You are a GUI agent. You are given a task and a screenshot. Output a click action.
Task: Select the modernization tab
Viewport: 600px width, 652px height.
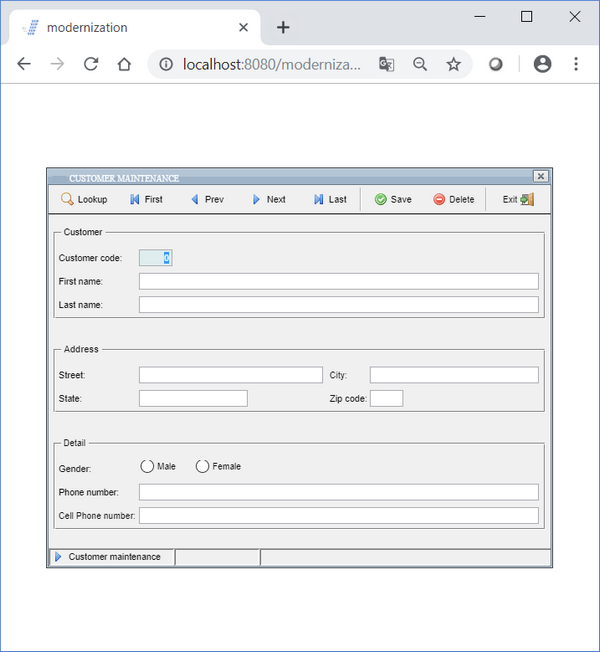click(135, 27)
